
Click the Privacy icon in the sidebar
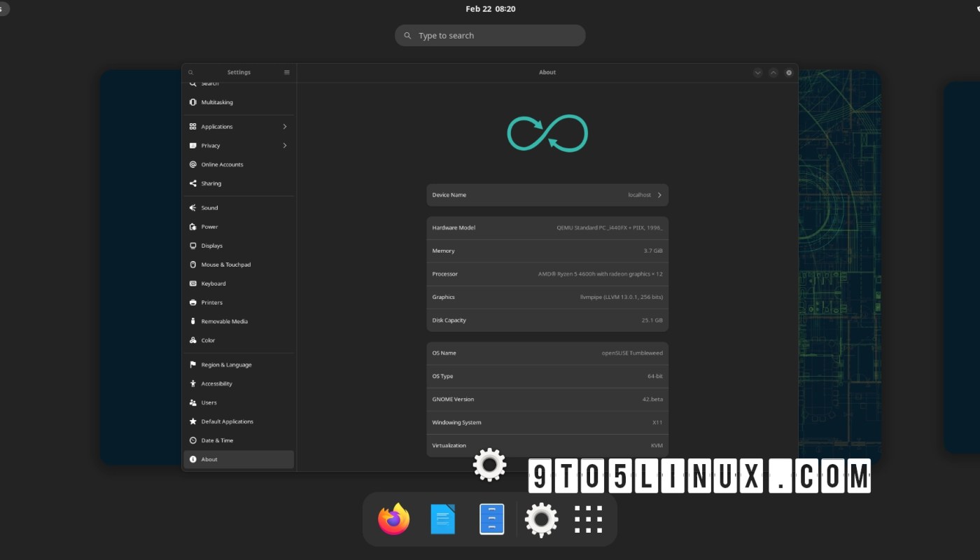193,146
